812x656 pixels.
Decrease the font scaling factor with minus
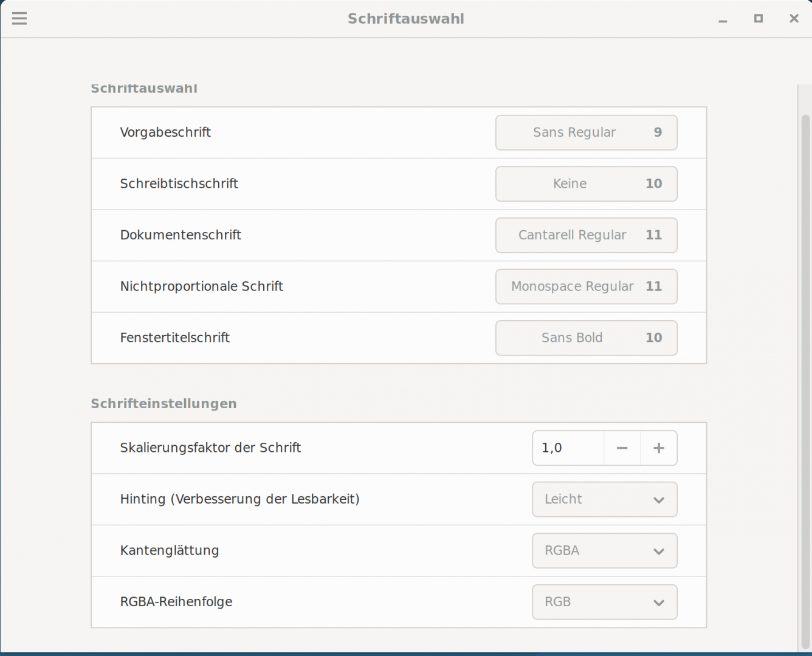622,448
